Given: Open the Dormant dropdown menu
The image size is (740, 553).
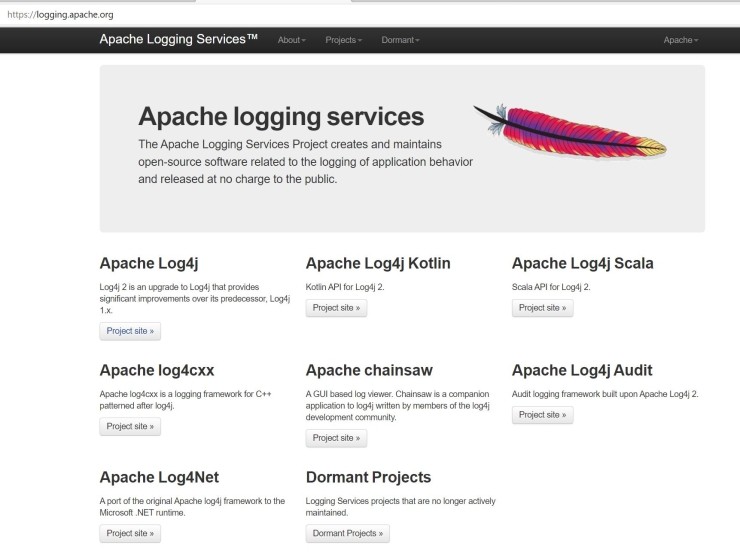Looking at the screenshot, I should coord(400,40).
